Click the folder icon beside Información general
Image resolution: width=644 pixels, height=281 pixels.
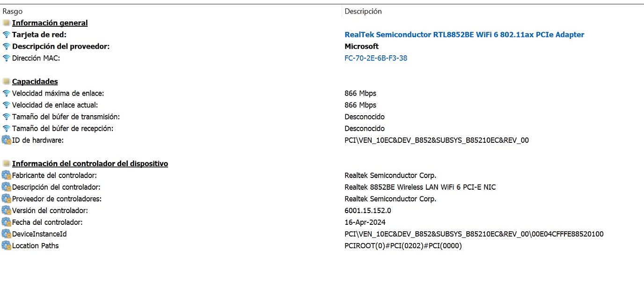[x=6, y=23]
